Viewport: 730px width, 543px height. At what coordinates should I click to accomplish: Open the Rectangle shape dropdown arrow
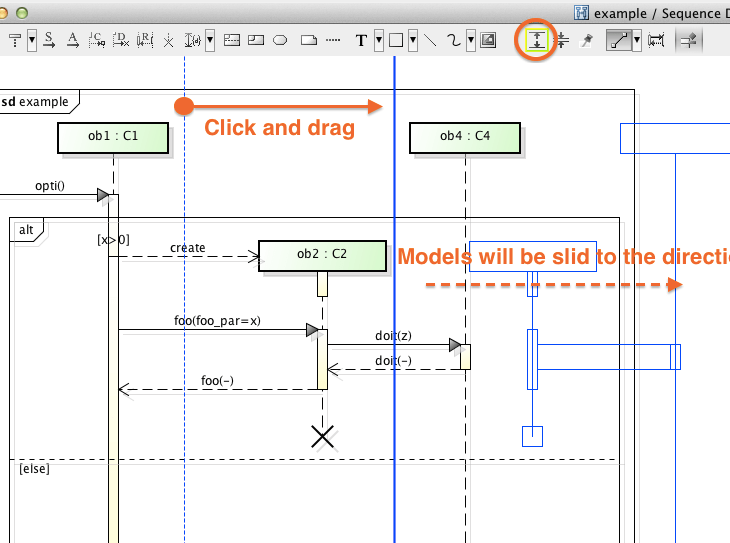pos(413,41)
